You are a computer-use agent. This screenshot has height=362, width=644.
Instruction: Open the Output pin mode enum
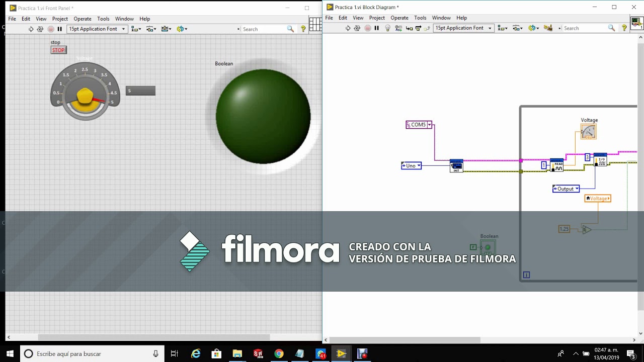[566, 189]
